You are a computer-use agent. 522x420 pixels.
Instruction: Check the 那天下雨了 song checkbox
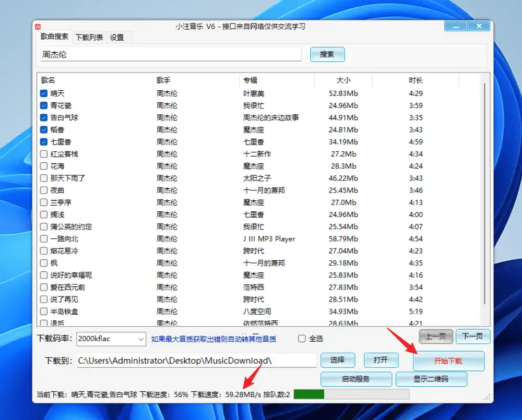(44, 178)
